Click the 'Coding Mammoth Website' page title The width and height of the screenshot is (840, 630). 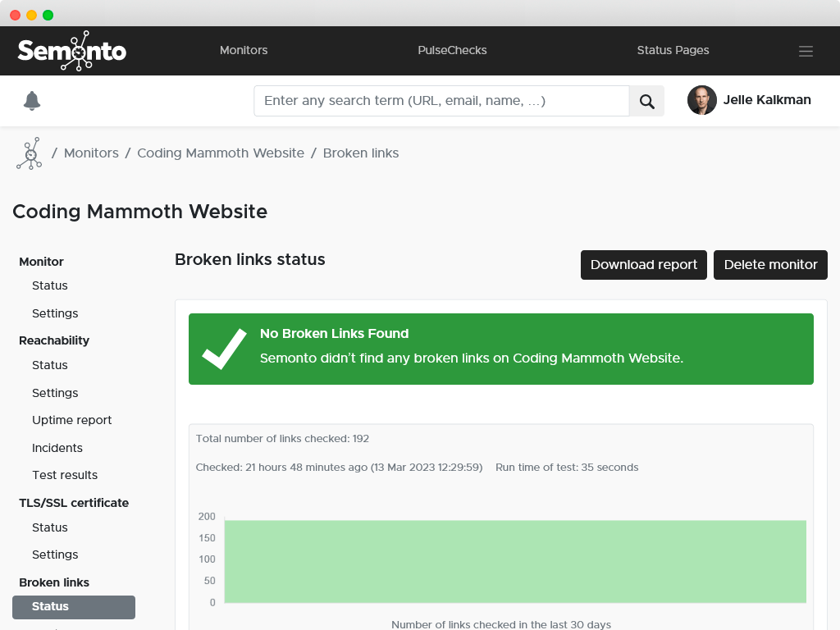pos(139,212)
